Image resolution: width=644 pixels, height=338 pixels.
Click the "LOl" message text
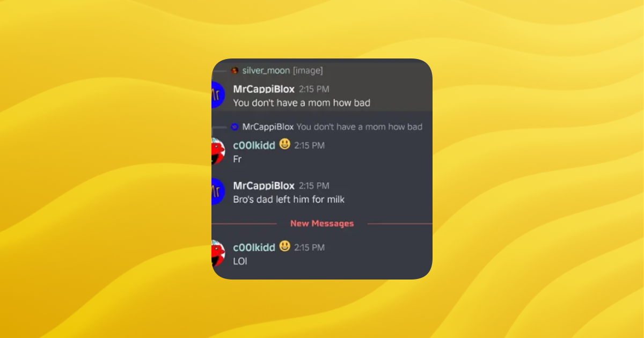click(x=240, y=261)
